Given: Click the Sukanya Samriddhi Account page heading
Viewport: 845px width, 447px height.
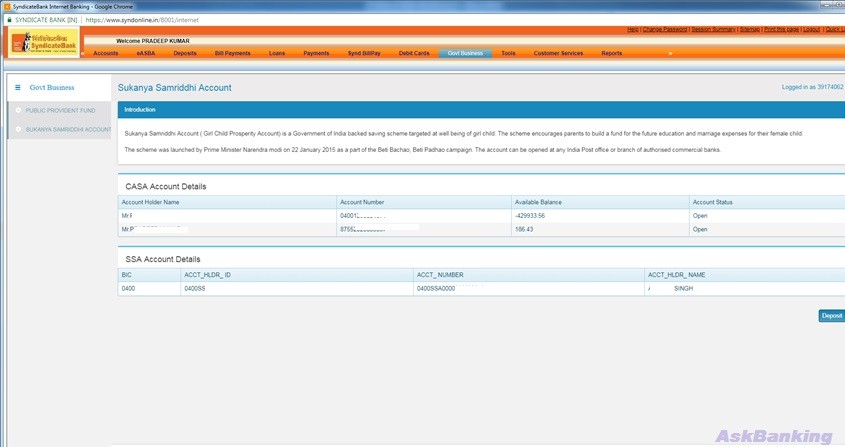Looking at the screenshot, I should (175, 87).
